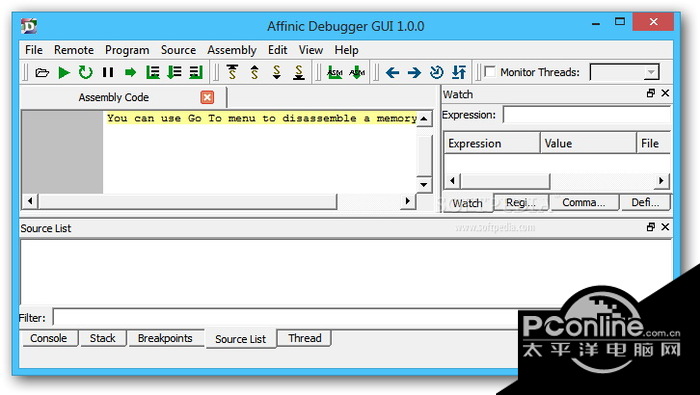Select the Source List bottom tab
The height and width of the screenshot is (395, 700).
[241, 339]
